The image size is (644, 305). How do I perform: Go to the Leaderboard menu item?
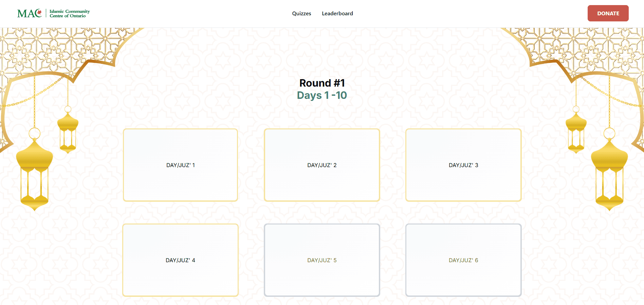(x=337, y=14)
